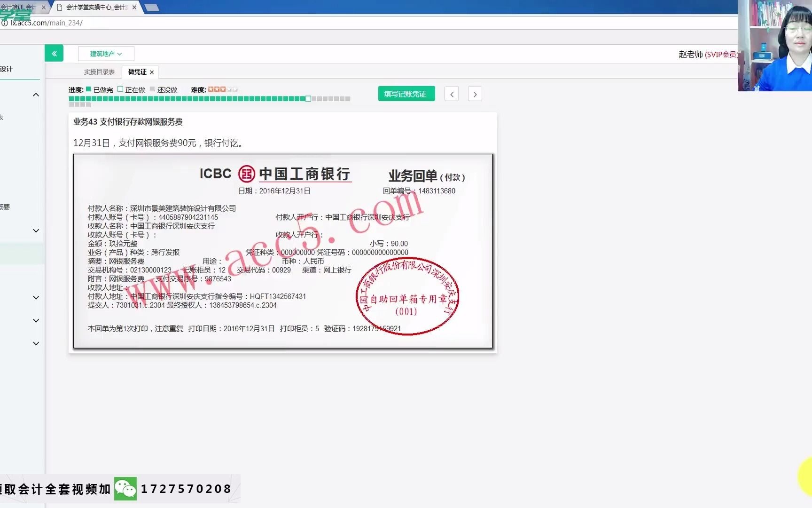Open a new browser tab
The height and width of the screenshot is (508, 812).
152,8
